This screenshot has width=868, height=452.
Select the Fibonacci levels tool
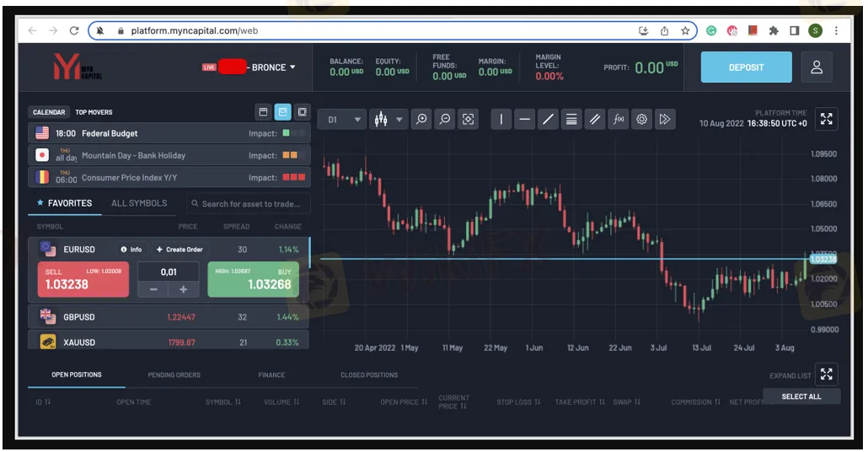[x=571, y=119]
